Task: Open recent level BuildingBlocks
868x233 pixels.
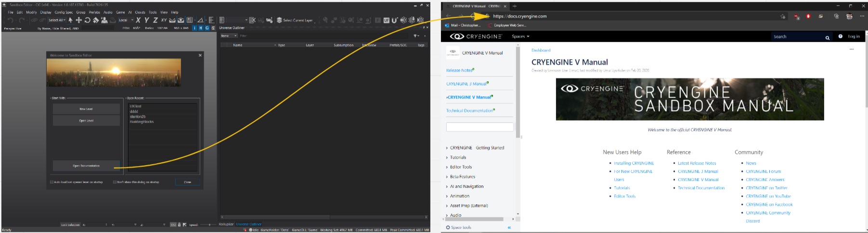Action: coord(142,122)
